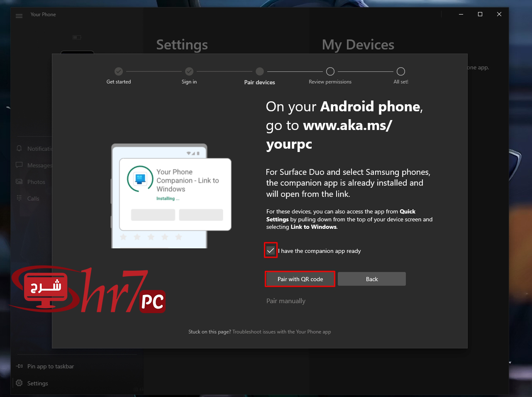This screenshot has height=397, width=532.
Task: Click the 'Pair devices' step label
Action: pos(260,82)
